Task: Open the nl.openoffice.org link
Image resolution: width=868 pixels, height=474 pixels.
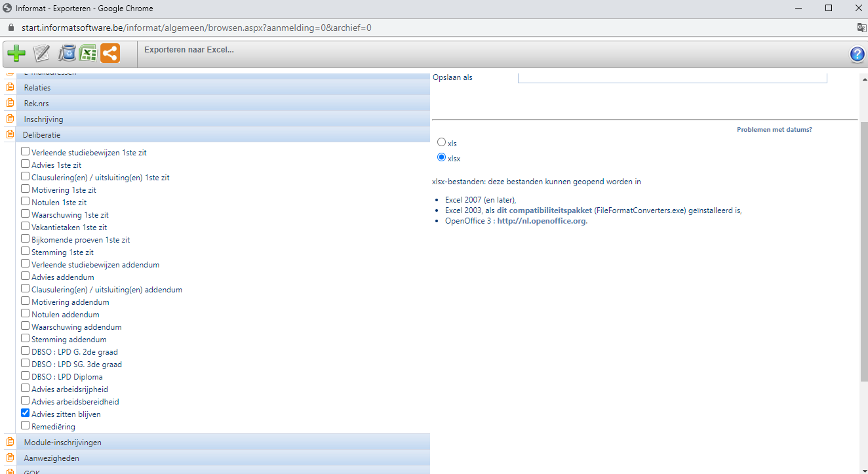Action: point(542,221)
